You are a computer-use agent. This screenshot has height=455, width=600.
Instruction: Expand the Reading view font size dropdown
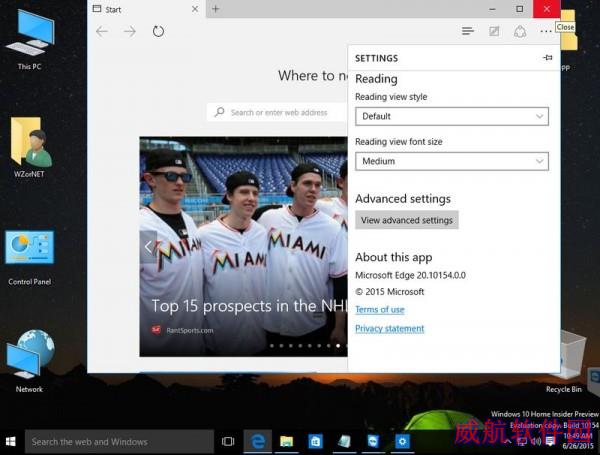(x=452, y=161)
